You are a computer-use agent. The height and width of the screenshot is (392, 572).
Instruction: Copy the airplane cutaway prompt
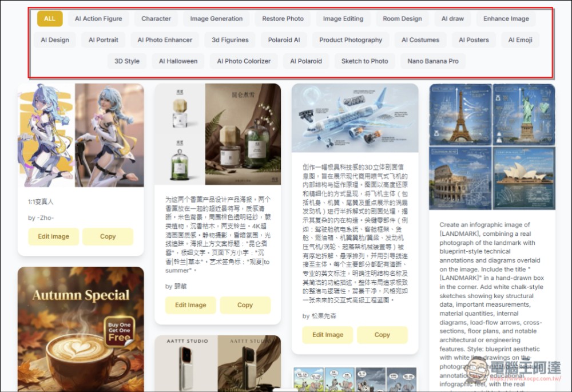tap(382, 335)
